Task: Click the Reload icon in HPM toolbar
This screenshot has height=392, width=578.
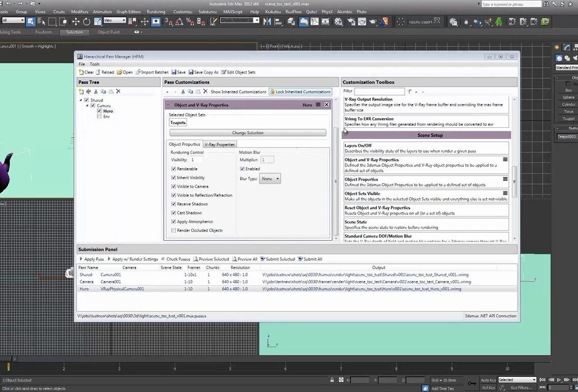Action: click(98, 72)
